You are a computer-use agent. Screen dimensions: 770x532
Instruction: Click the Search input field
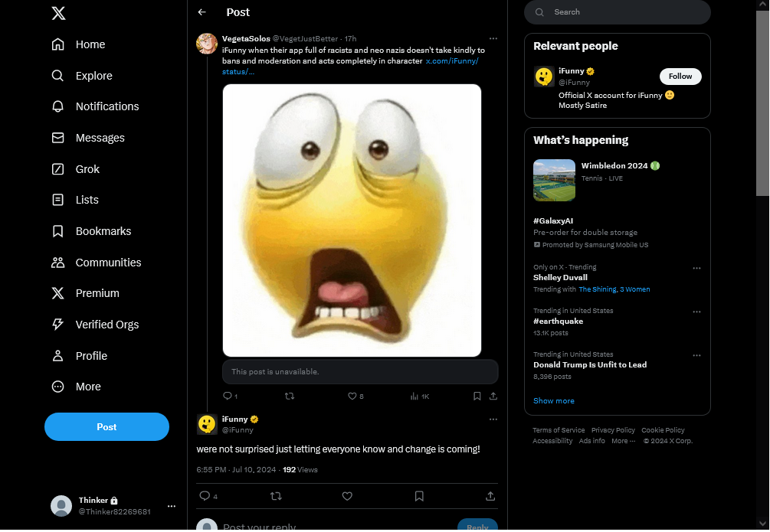pyautogui.click(x=618, y=12)
